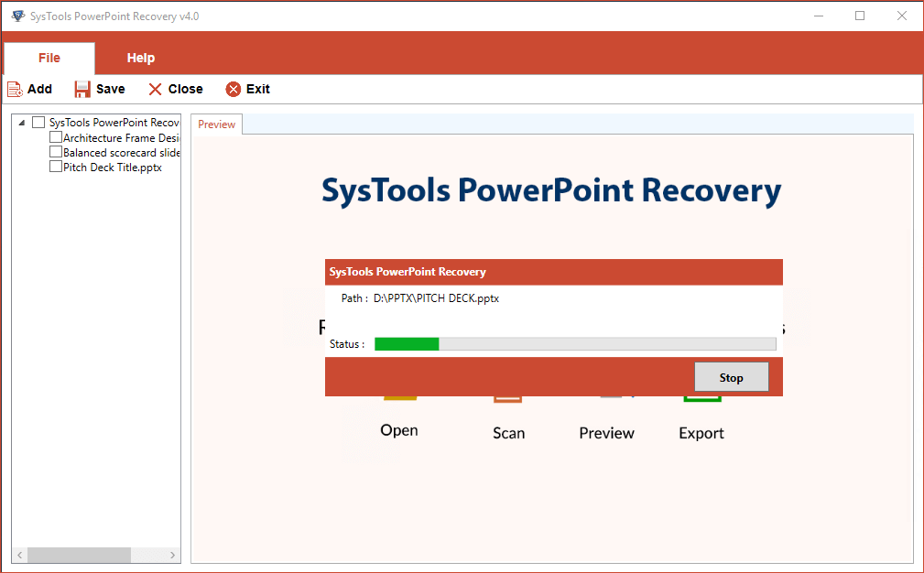The width and height of the screenshot is (924, 573).
Task: Click the Add file icon
Action: coord(15,89)
